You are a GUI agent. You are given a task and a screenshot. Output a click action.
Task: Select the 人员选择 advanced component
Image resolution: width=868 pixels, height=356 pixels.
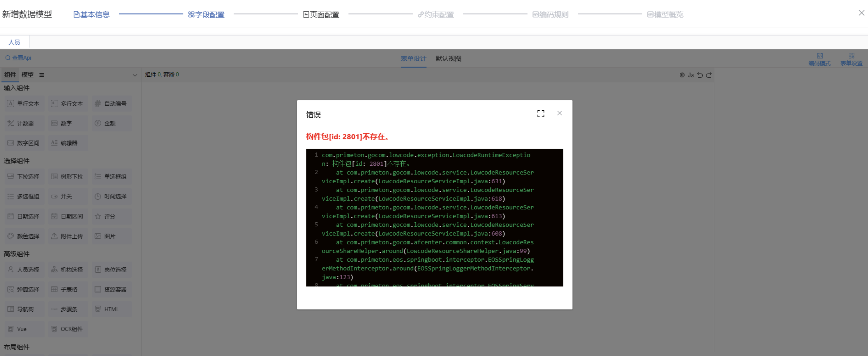click(24, 269)
